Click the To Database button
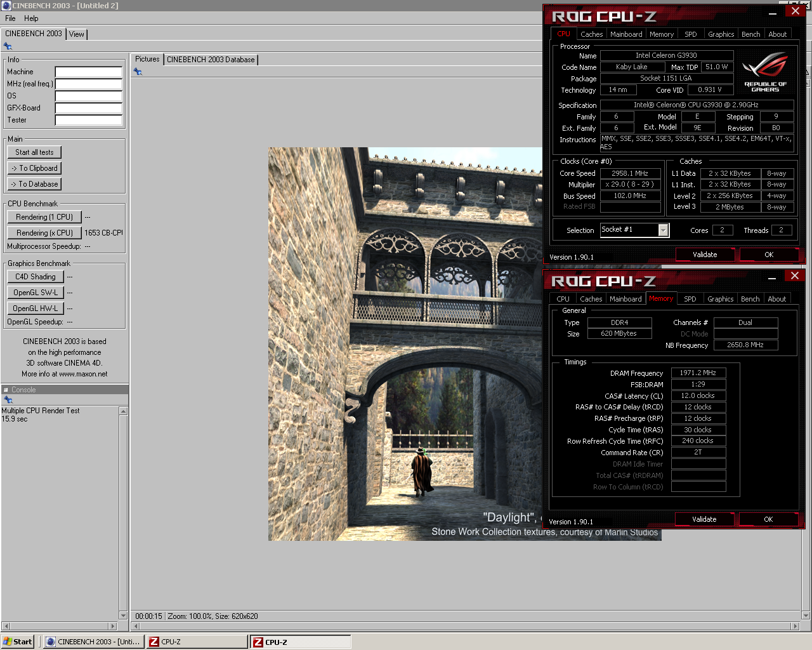 [x=34, y=184]
